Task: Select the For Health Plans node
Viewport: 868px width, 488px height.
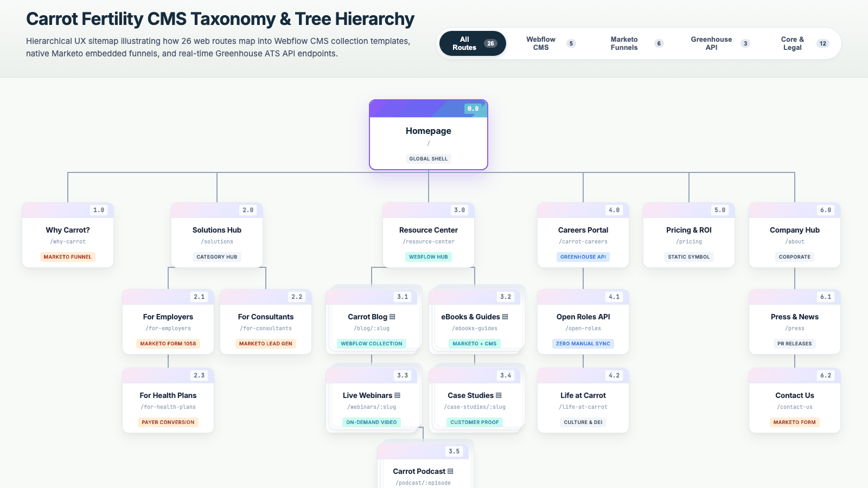Action: pyautogui.click(x=168, y=400)
